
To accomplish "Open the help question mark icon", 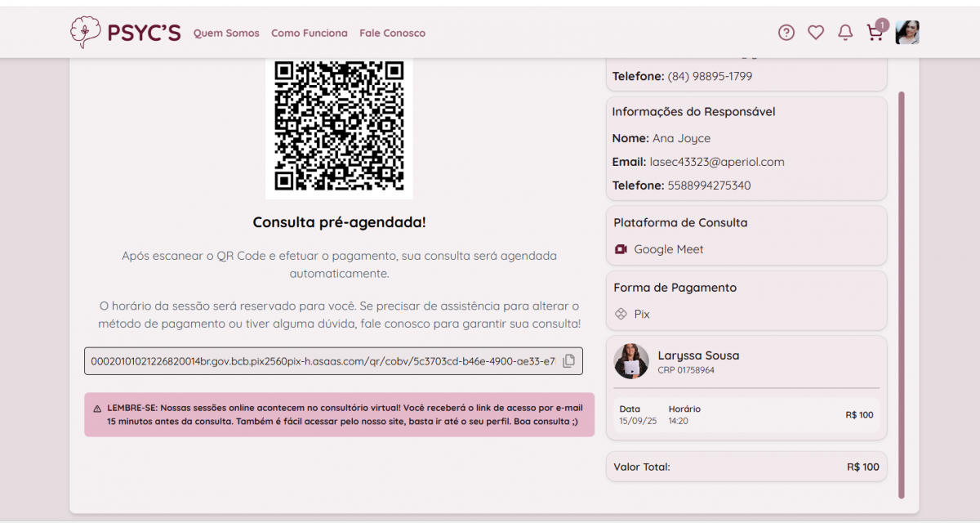I will click(x=786, y=33).
